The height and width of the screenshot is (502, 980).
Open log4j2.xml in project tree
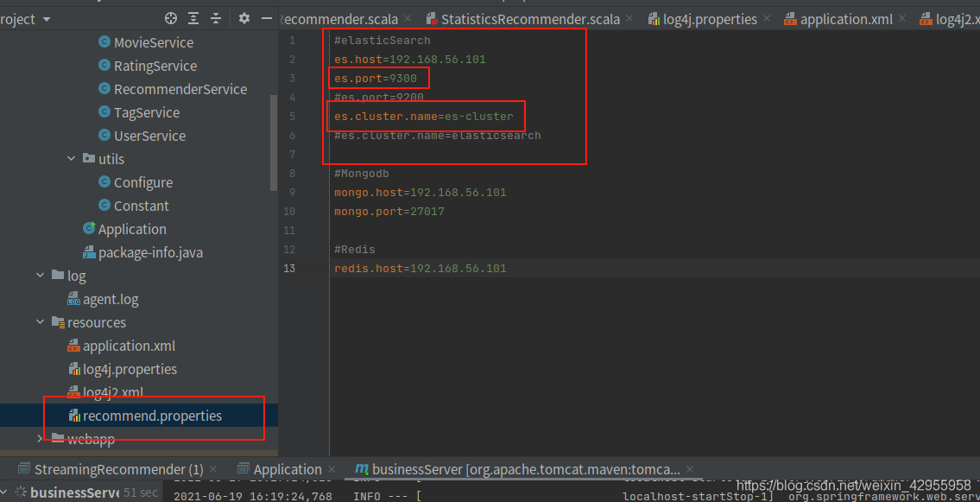pos(112,392)
